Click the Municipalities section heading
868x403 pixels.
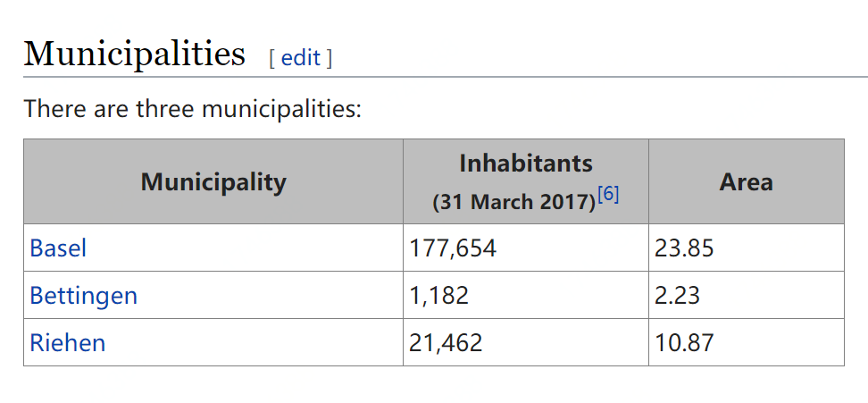134,55
